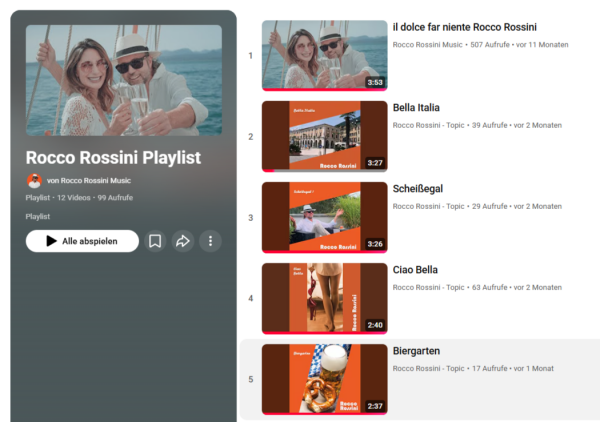Viewport: 600px width, 422px height.
Task: Open the von Rocco Rossini Music channel link
Action: (89, 181)
